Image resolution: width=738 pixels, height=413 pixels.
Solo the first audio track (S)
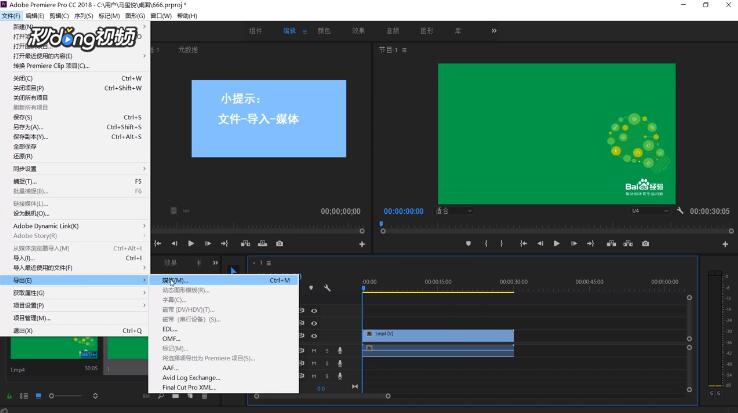[x=327, y=351]
